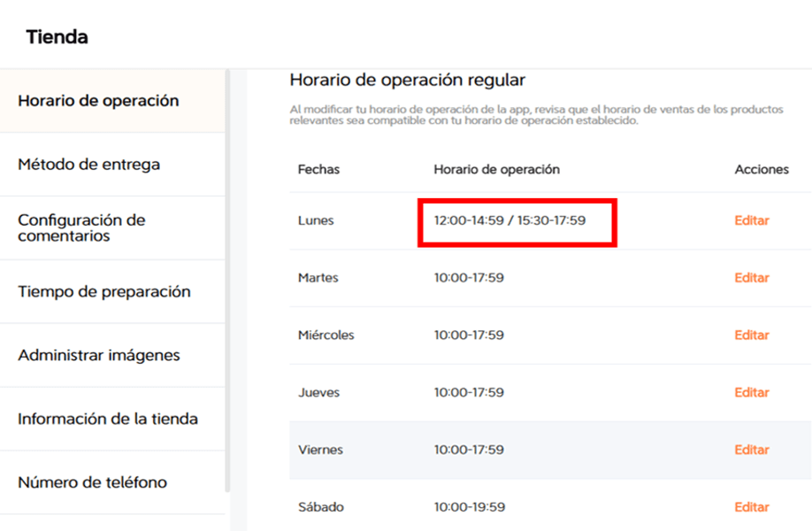Edit the Lunes operating hours
The height and width of the screenshot is (531, 812).
pyautogui.click(x=751, y=220)
